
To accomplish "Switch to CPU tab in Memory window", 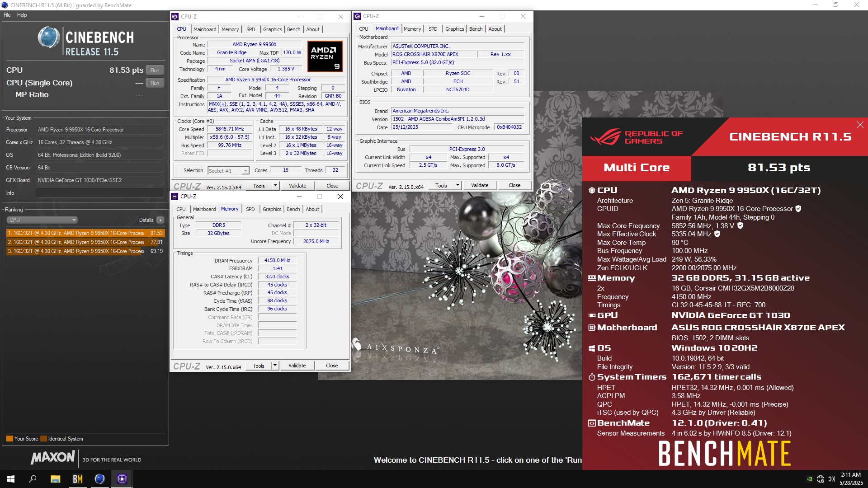I will (181, 209).
